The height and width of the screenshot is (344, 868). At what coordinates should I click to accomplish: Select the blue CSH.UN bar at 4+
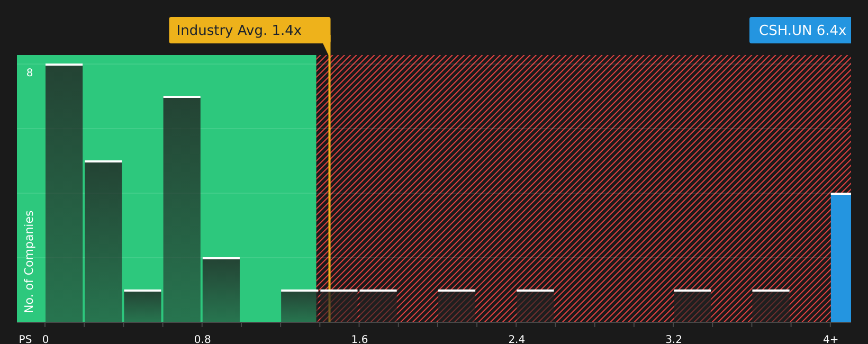pyautogui.click(x=840, y=257)
